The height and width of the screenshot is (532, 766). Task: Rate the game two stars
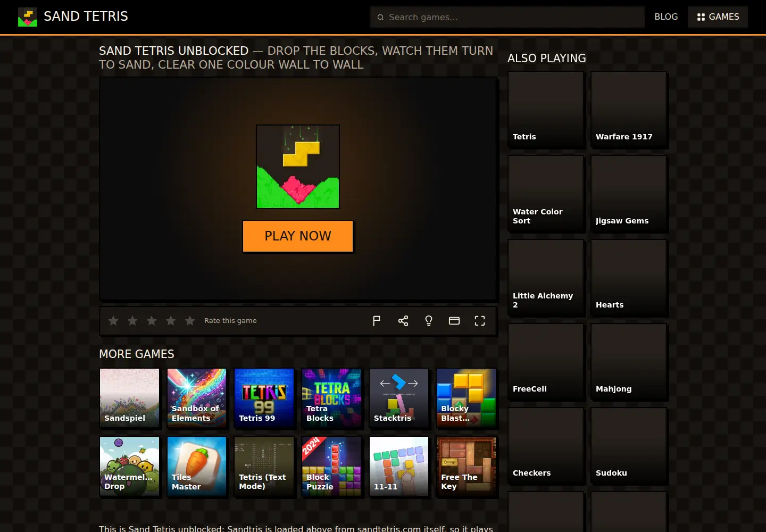coord(132,320)
